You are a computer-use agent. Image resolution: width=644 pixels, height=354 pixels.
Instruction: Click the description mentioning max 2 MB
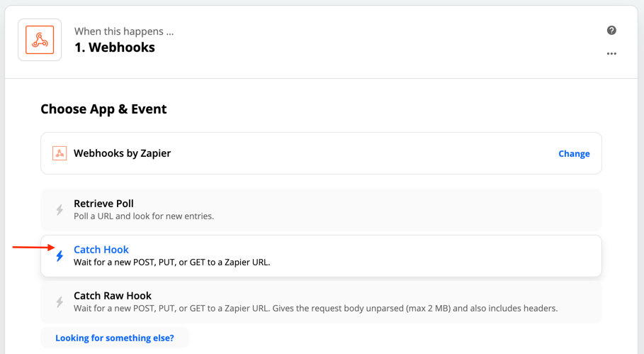point(315,309)
